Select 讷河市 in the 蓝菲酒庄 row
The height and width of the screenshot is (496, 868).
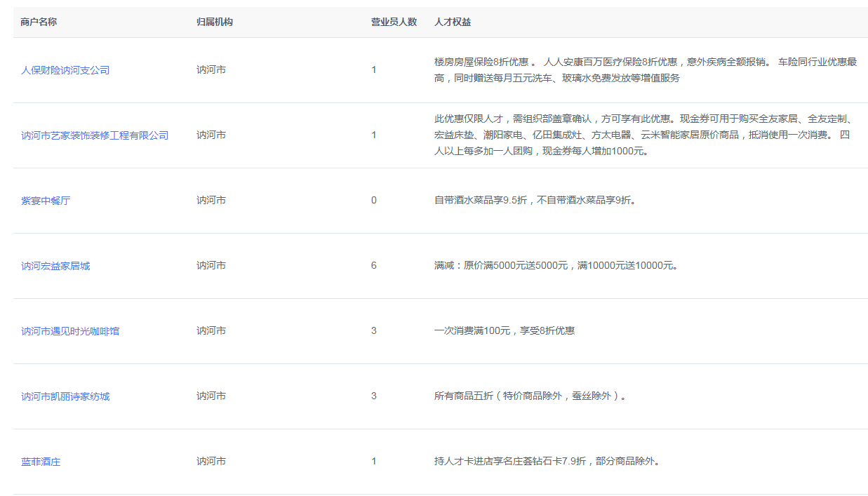[x=211, y=461]
